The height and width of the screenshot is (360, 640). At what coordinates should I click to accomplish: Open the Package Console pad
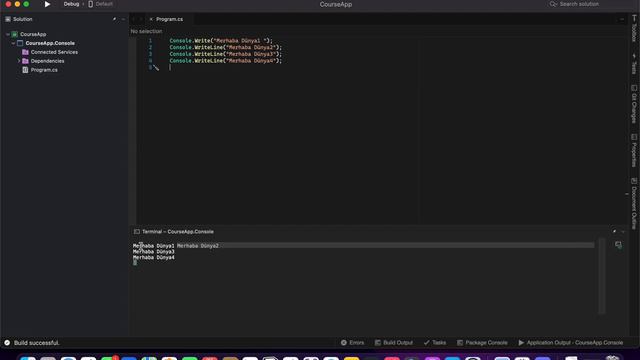click(482, 343)
